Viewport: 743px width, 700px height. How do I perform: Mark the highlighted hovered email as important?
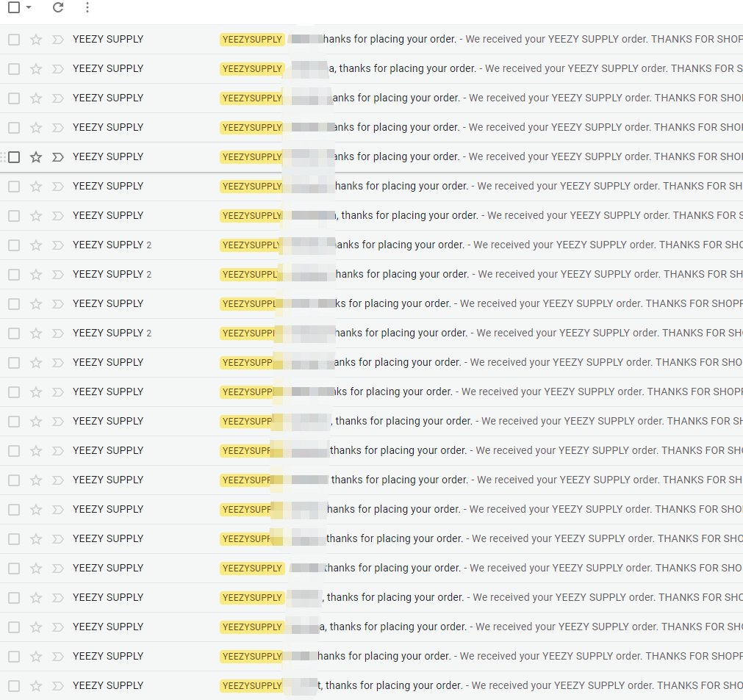click(58, 156)
